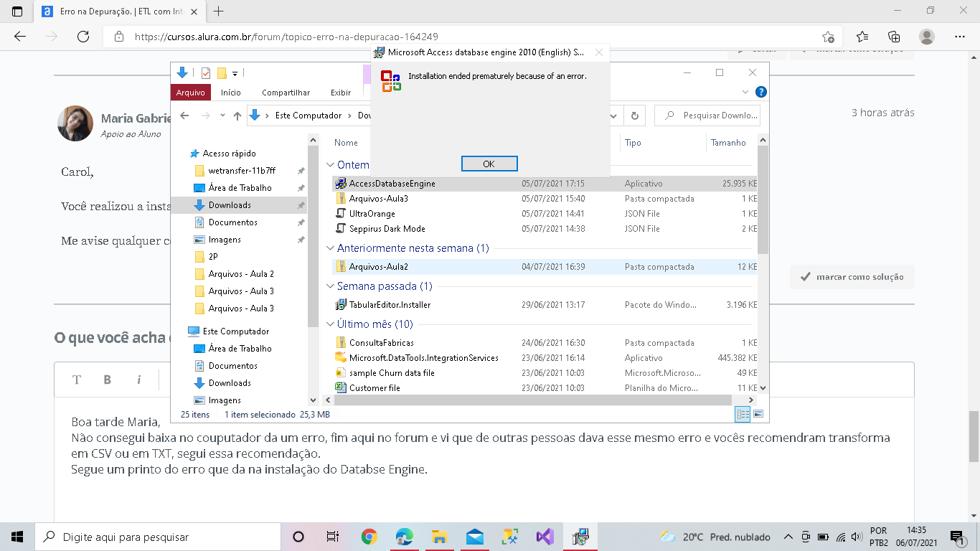
Task: Close the Access database engine error dialog
Action: pyautogui.click(x=599, y=52)
